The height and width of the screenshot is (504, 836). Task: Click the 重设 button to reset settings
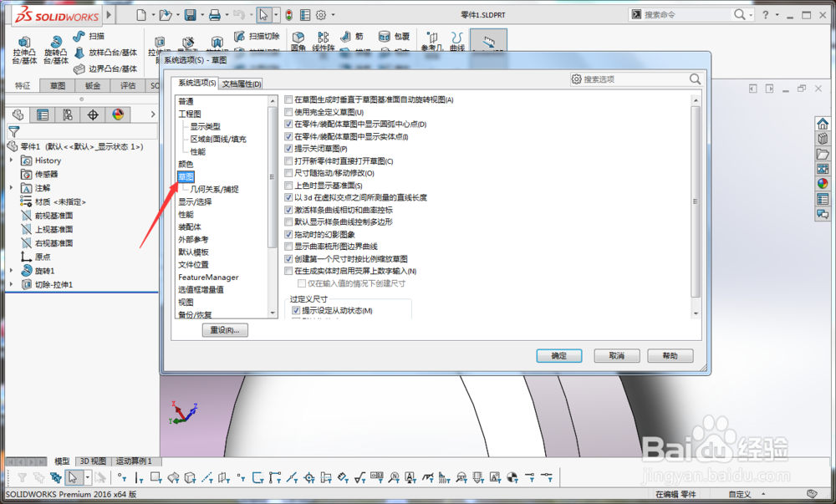[225, 329]
